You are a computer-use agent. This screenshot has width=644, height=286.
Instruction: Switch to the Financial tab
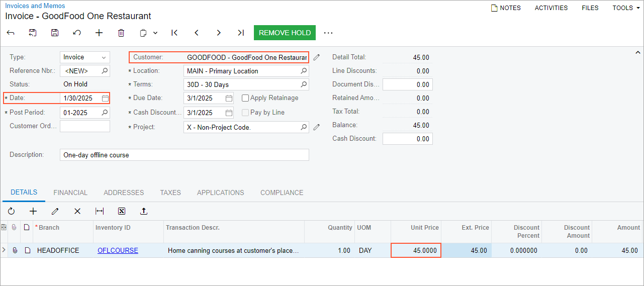tap(70, 193)
